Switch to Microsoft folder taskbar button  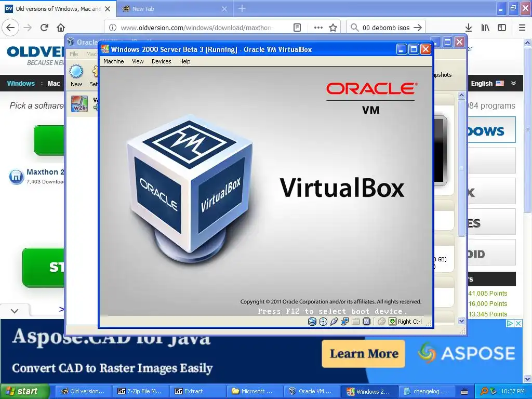pyautogui.click(x=254, y=391)
